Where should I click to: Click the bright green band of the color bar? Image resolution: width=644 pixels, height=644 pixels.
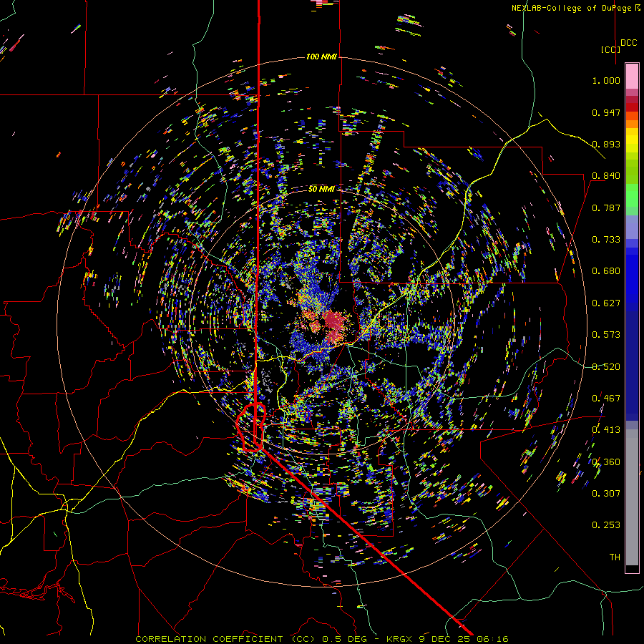(x=632, y=195)
